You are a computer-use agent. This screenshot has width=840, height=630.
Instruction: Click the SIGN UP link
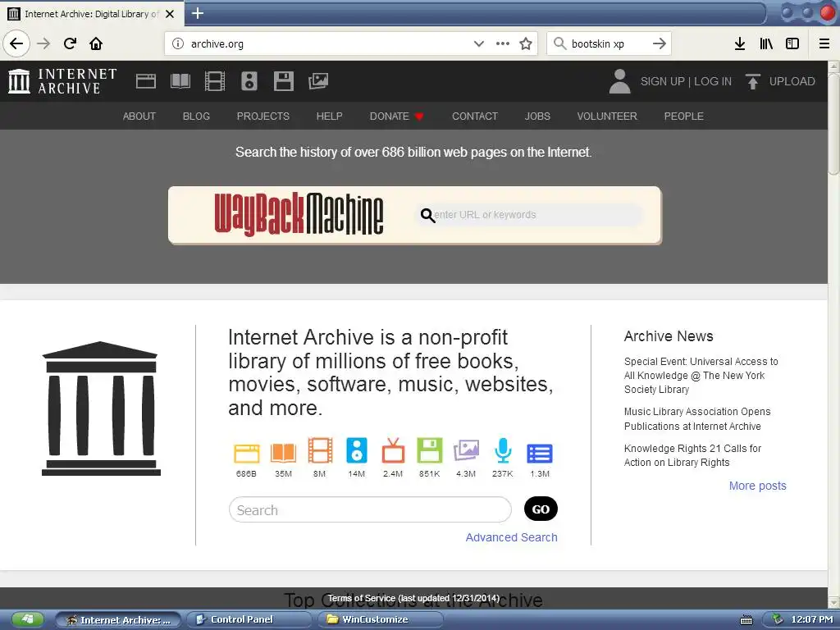[x=663, y=81]
